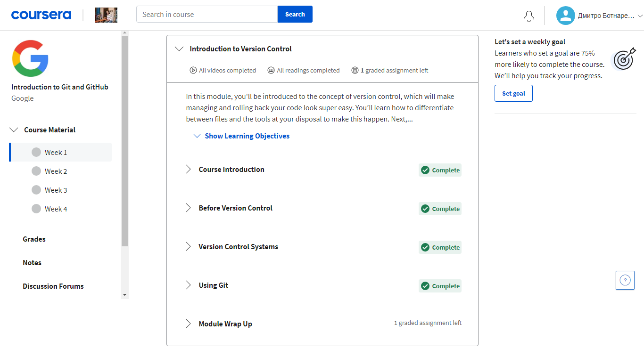Click the Set goal button
This screenshot has width=644, height=349.
pyautogui.click(x=513, y=93)
